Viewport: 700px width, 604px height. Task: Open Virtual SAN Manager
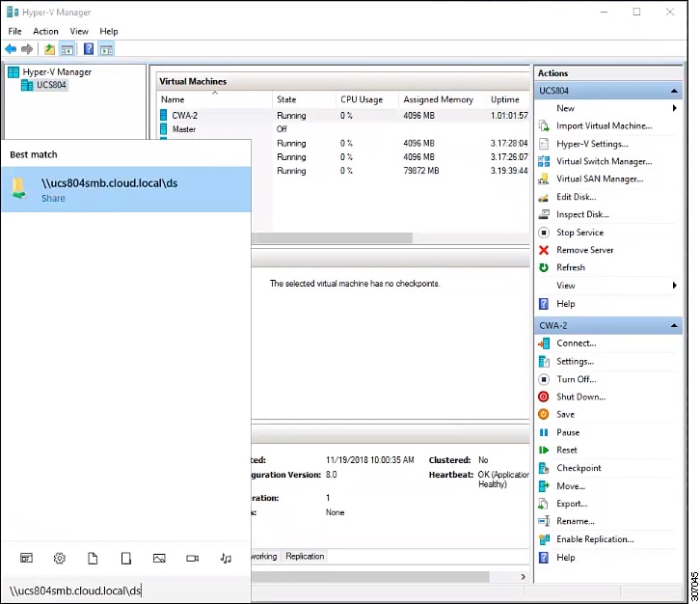(x=600, y=179)
